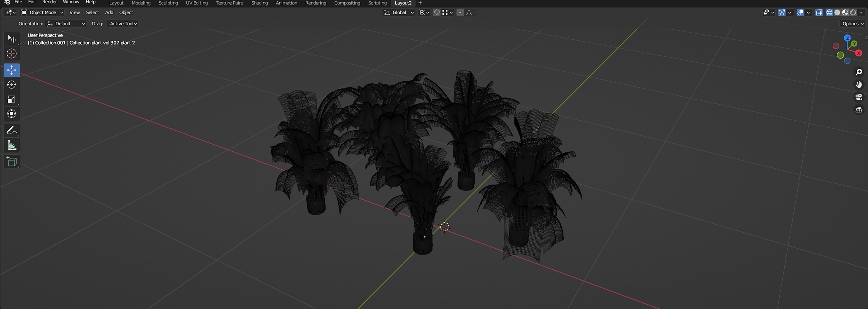Click the zoom magnifier viewport icon
Viewport: 868px width, 309px height.
click(x=859, y=72)
